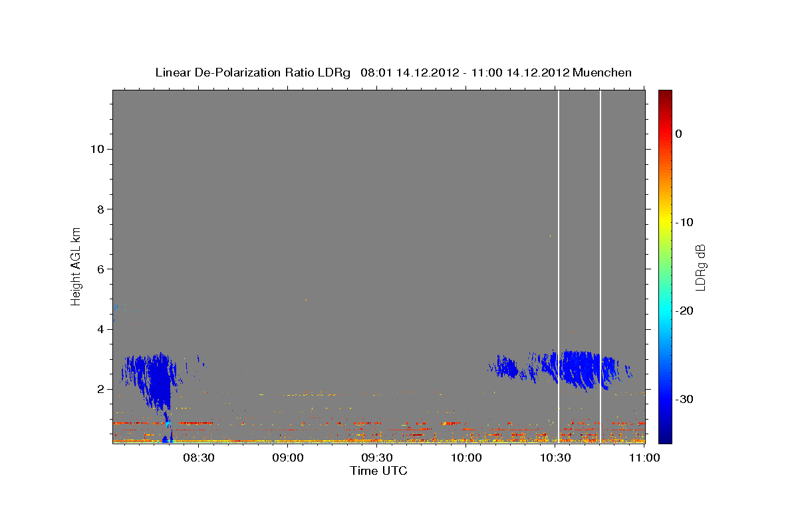
Task: Click the colorbar label -30
Action: 684,399
